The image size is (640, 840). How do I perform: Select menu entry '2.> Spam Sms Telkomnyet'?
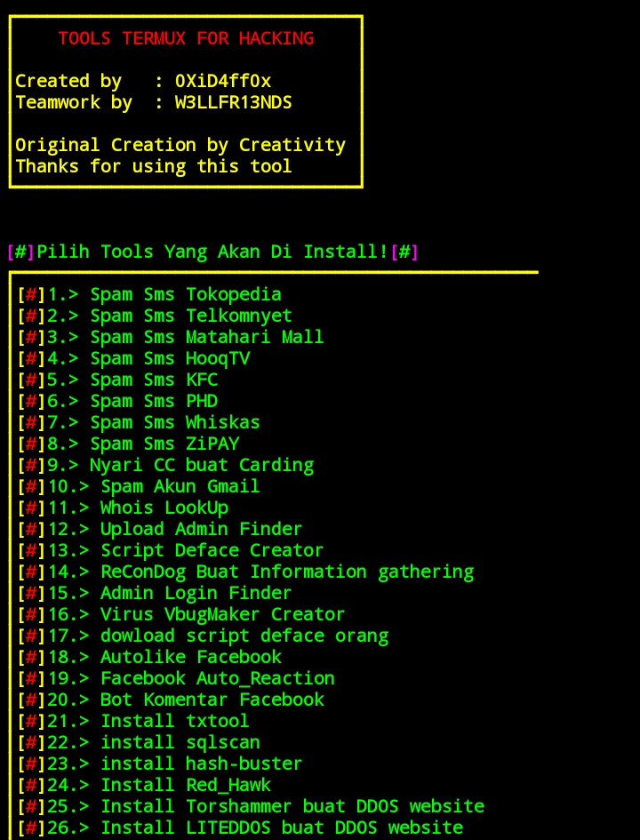(155, 316)
